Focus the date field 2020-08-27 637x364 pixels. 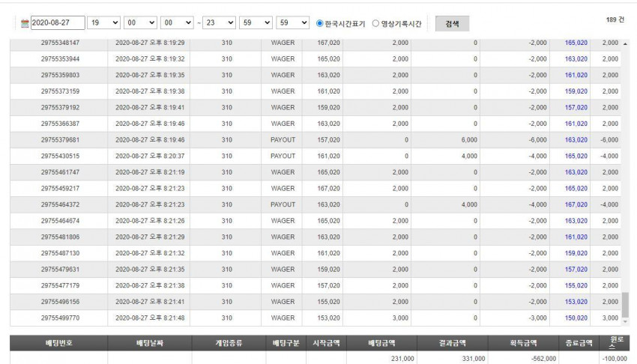(x=58, y=22)
